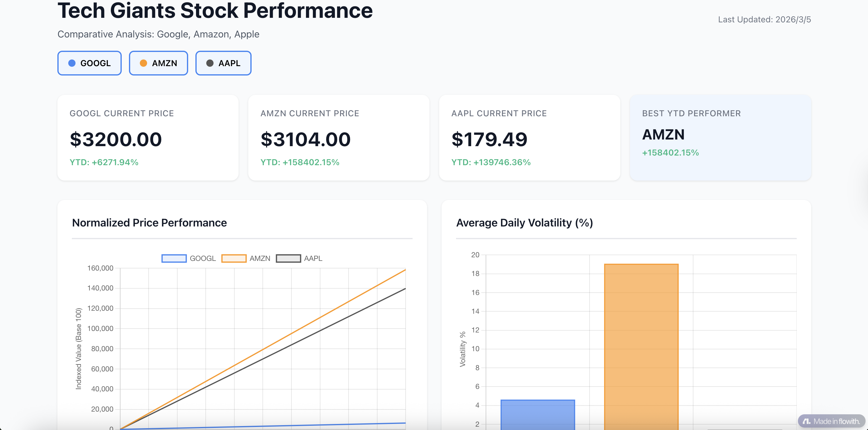868x430 pixels.
Task: Toggle the AMZN stock filter pill
Action: (158, 63)
